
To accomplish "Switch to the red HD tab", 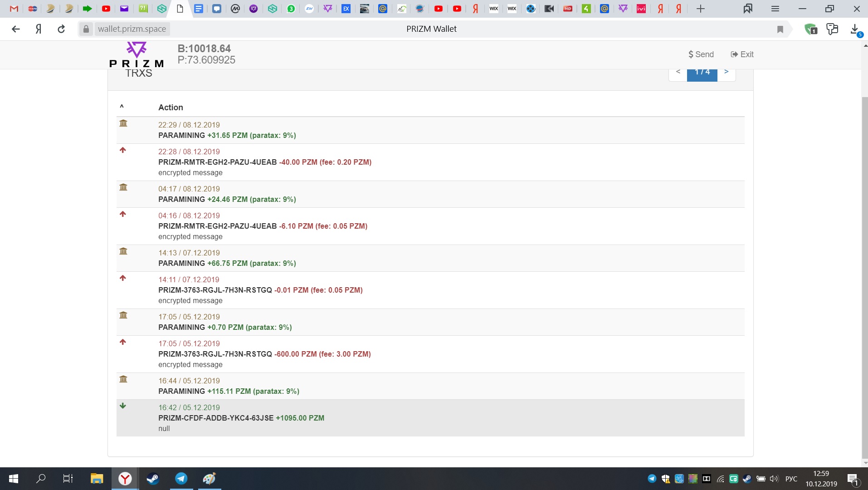I will click(568, 9).
